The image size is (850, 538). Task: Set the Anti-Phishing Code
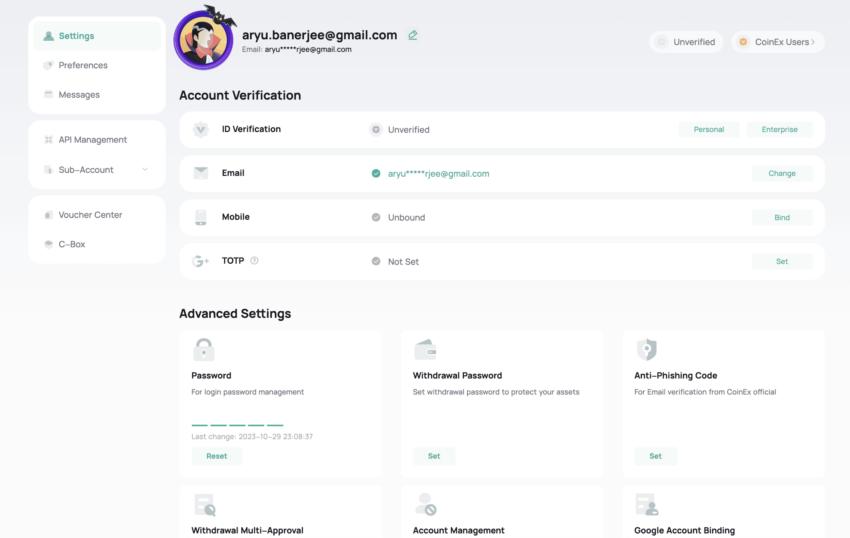(655, 456)
